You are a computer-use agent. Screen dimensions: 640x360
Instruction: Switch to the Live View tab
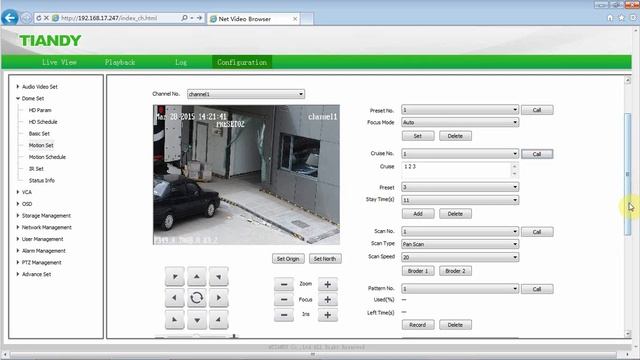click(59, 62)
